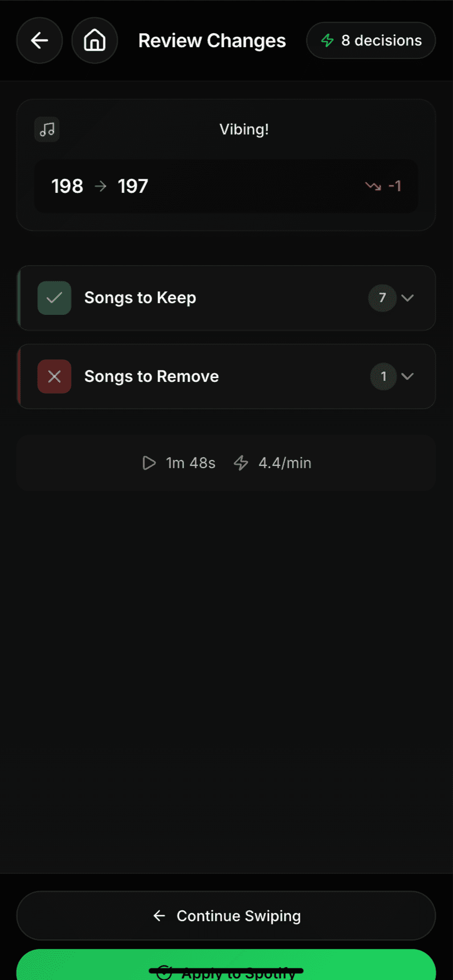This screenshot has height=980, width=453.
Task: Select the Songs to Remove row
Action: [227, 376]
